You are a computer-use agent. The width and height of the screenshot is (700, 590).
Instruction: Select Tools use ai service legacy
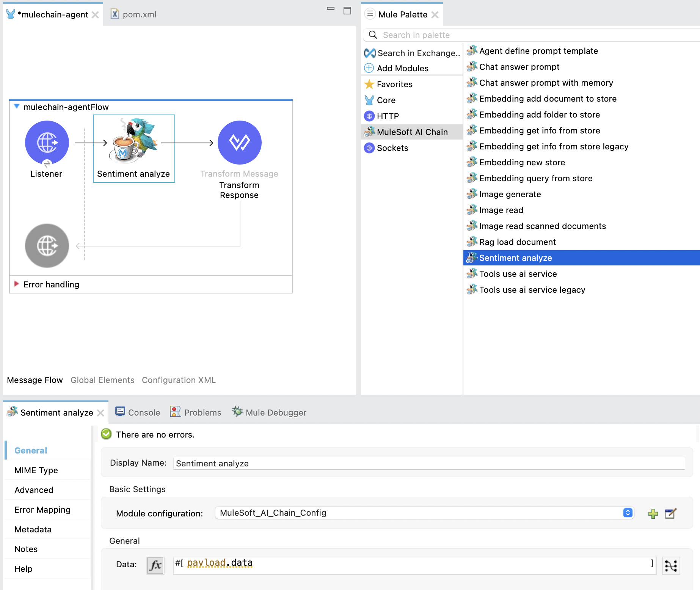click(526, 290)
